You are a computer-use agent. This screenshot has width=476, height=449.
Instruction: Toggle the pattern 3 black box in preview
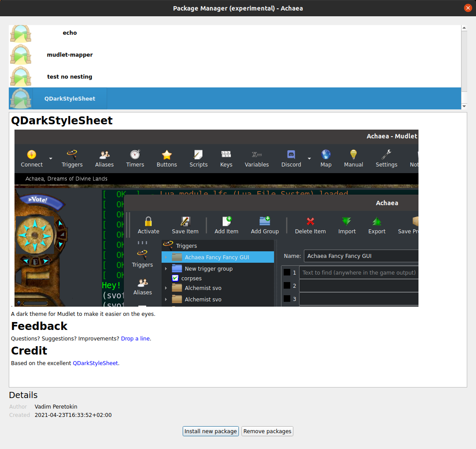tap(287, 299)
